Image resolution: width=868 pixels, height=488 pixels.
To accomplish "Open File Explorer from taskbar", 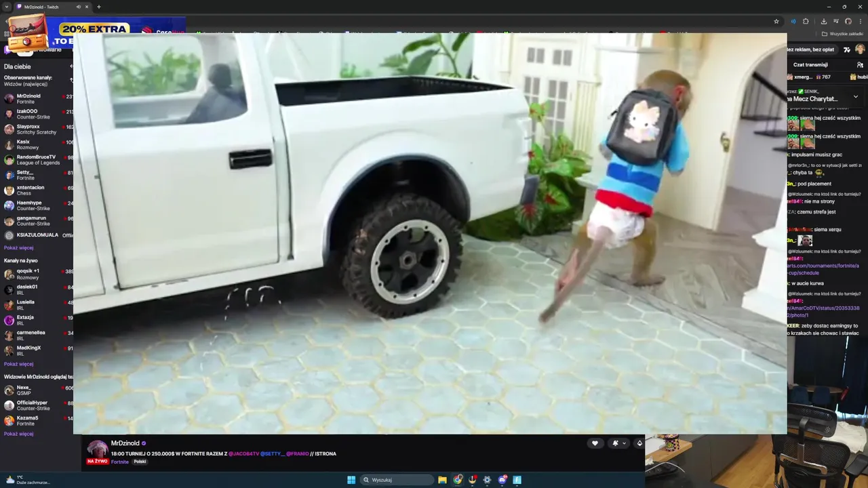I will (x=442, y=480).
